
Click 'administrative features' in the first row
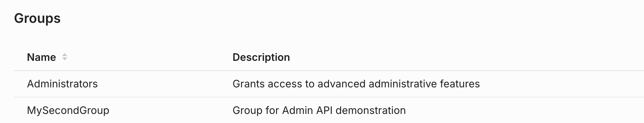point(424,84)
